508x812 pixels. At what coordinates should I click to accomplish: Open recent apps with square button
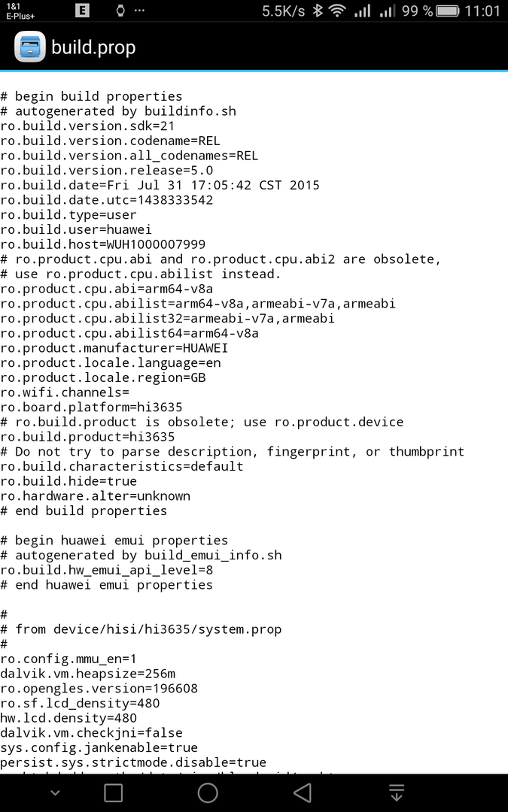pyautogui.click(x=113, y=792)
